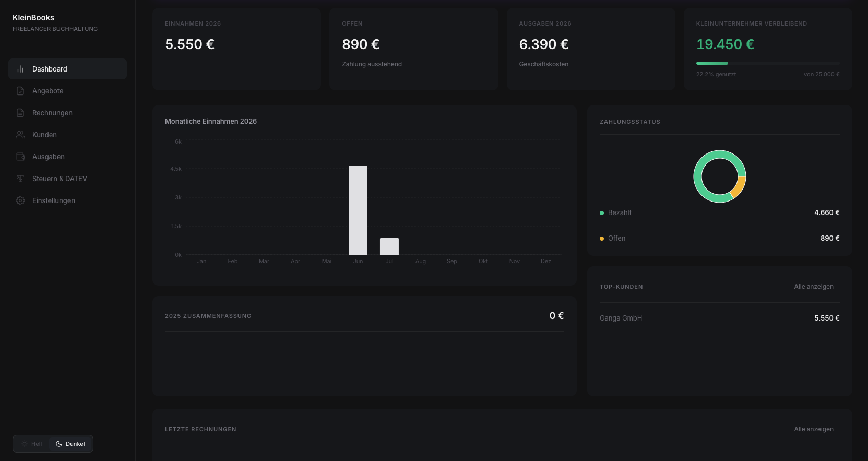Screen dimensions: 868x461
Task: Click the 'Letzte Rechnungen' heading
Action: [x=200, y=429]
